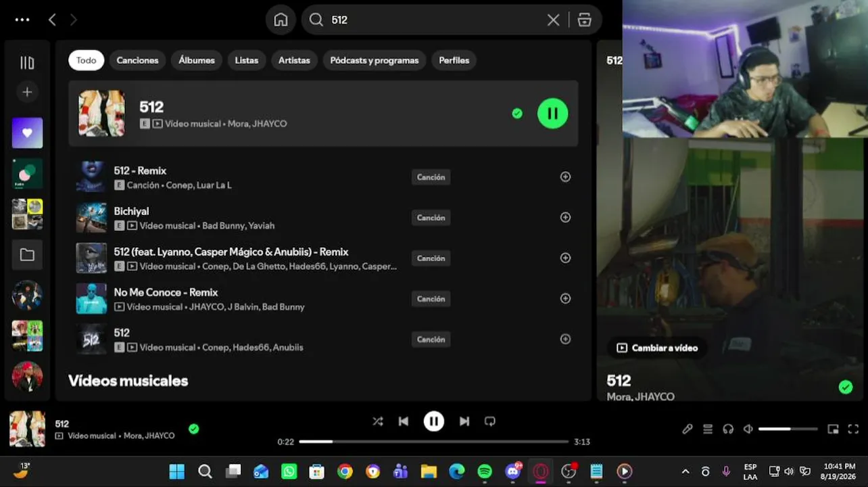Seek within the song progress bar
Screen dimensions: 868x487
tap(434, 442)
